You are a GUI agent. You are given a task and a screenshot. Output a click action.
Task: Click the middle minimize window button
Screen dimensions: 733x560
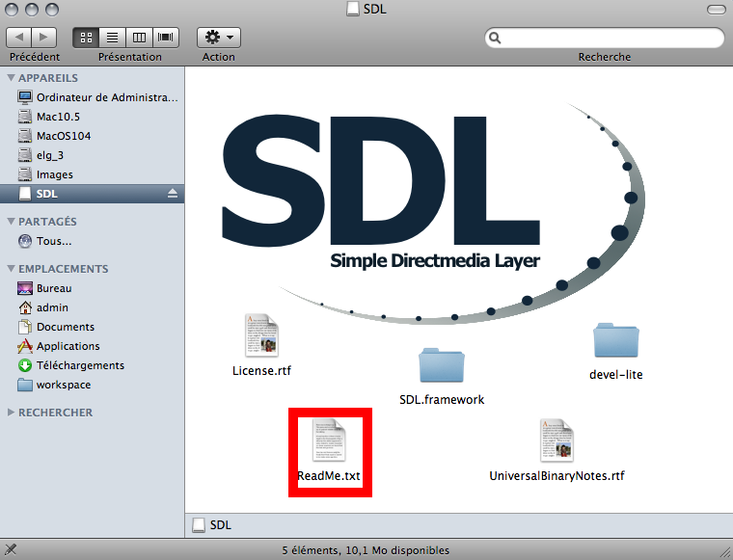pyautogui.click(x=32, y=10)
